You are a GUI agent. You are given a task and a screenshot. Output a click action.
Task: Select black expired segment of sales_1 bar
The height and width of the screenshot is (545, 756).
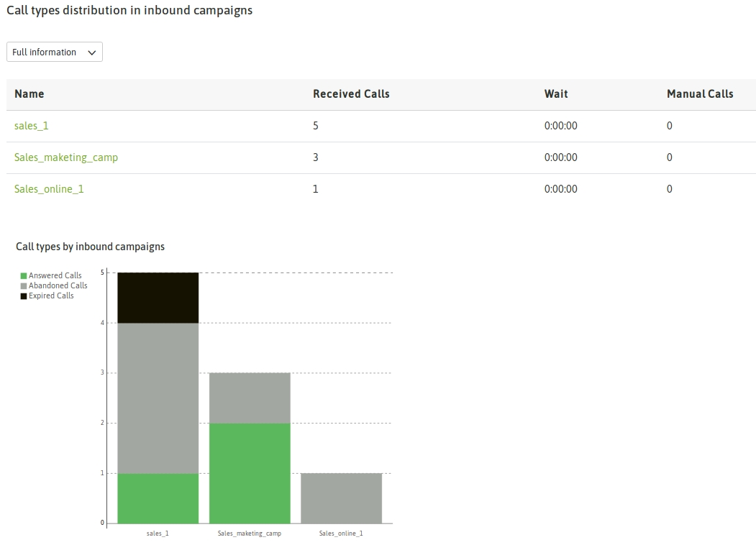pyautogui.click(x=158, y=298)
